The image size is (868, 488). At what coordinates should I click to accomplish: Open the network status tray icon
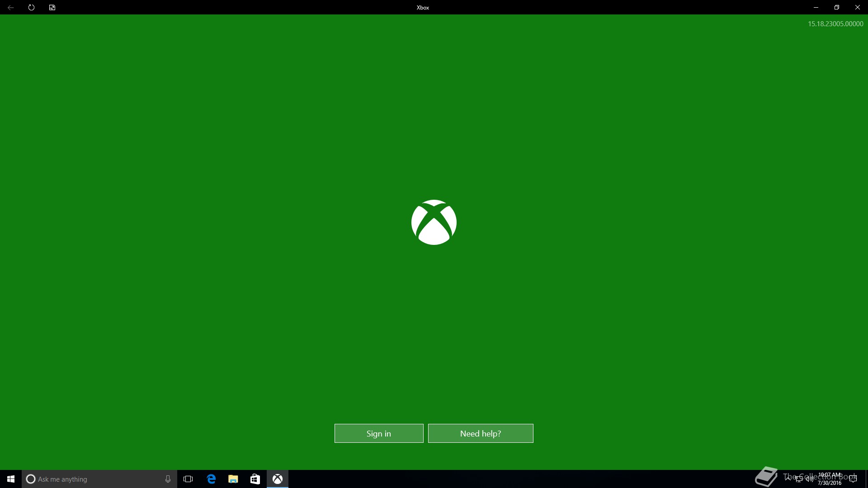(799, 479)
